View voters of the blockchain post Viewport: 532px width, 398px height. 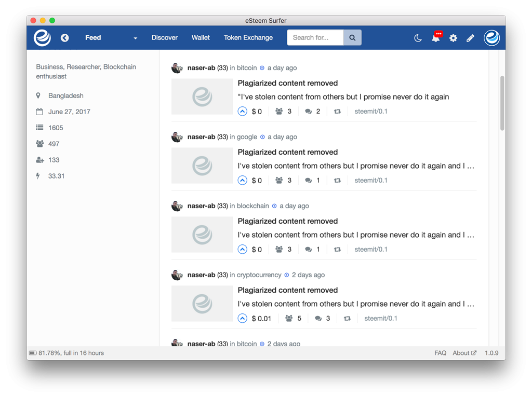pyautogui.click(x=283, y=249)
